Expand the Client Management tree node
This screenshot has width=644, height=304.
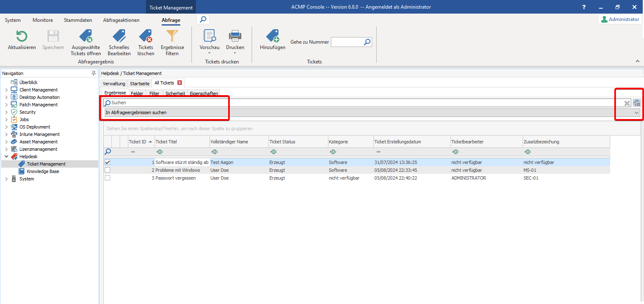[6, 90]
